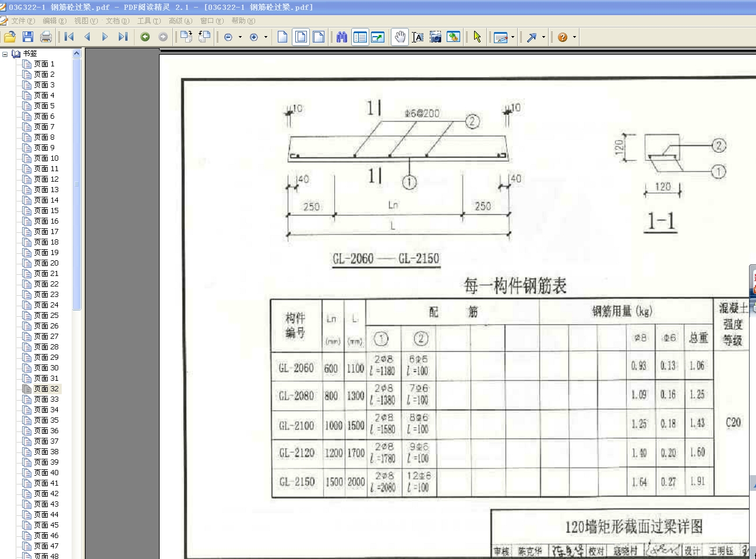Click the Open file folder icon
The height and width of the screenshot is (559, 756).
(10, 37)
